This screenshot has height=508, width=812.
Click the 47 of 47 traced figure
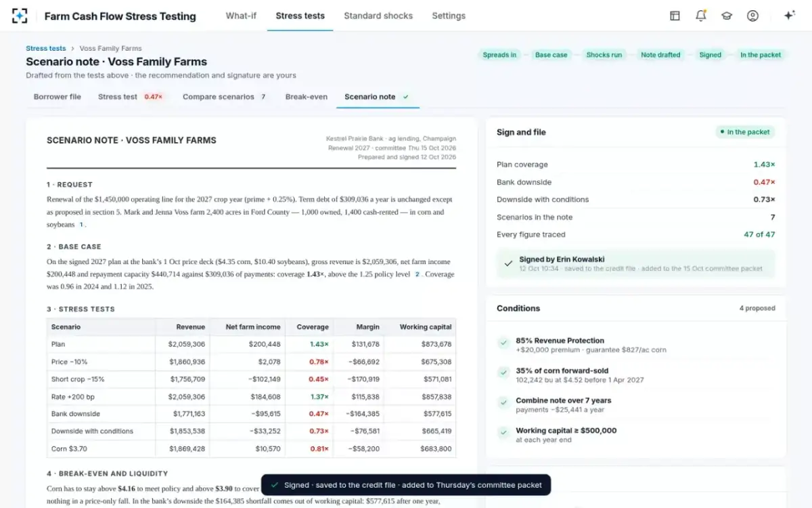pyautogui.click(x=759, y=234)
